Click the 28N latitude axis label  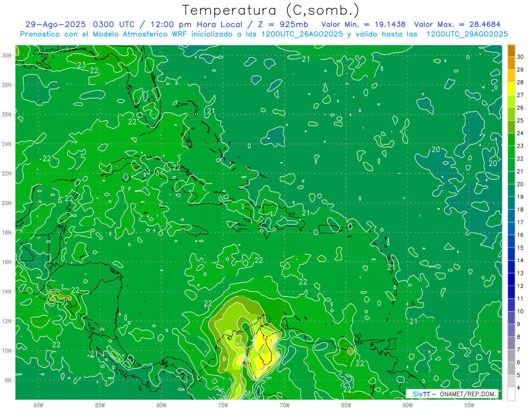point(7,85)
